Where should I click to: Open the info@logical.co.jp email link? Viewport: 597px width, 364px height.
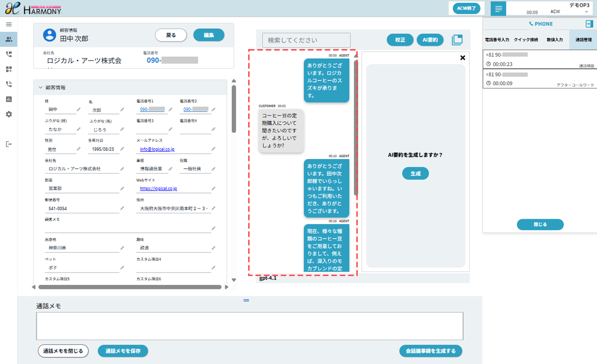pyautogui.click(x=157, y=149)
